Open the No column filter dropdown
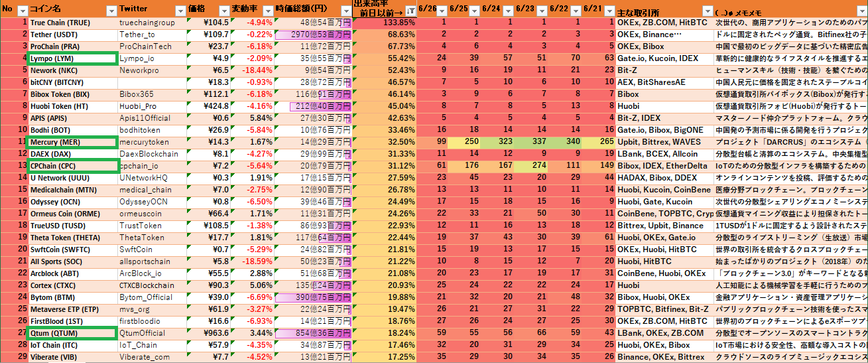Image resolution: width=868 pixels, height=363 pixels. coord(22,11)
